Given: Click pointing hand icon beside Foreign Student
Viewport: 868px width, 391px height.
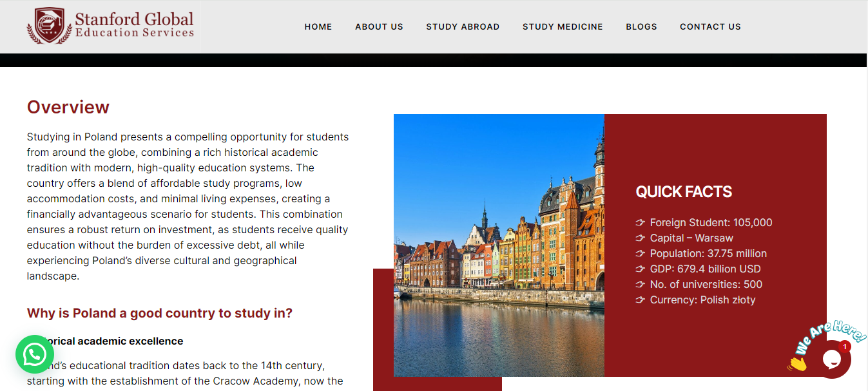Looking at the screenshot, I should [640, 223].
